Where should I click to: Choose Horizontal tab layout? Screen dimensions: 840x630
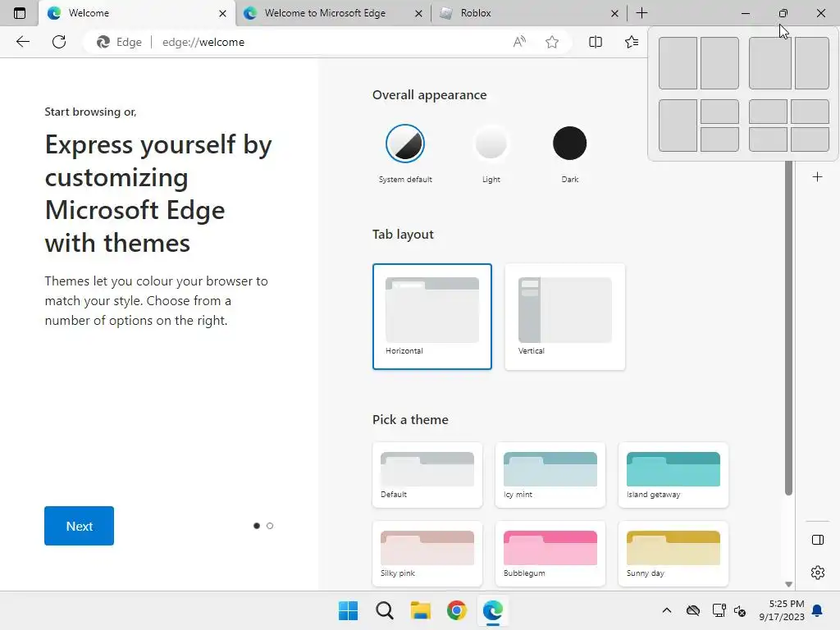[431, 317]
